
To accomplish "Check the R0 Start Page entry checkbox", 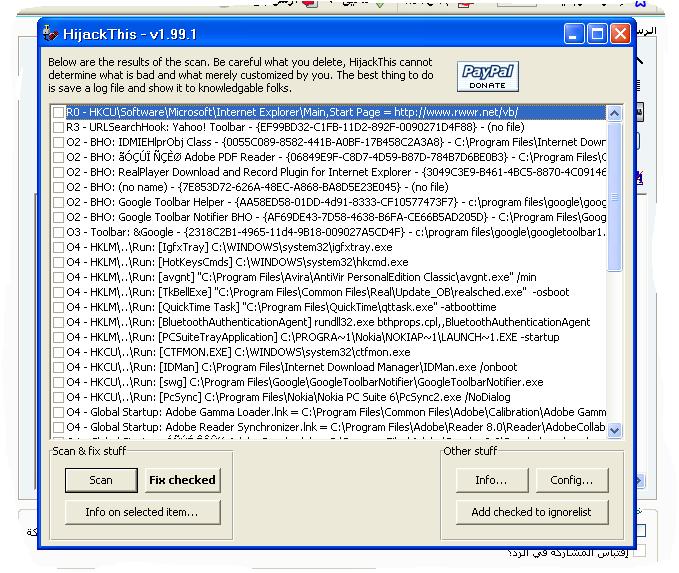I will (59, 113).
